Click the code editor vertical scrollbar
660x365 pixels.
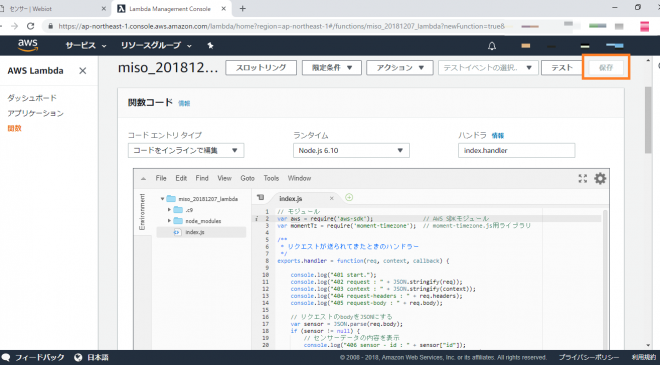click(x=605, y=280)
